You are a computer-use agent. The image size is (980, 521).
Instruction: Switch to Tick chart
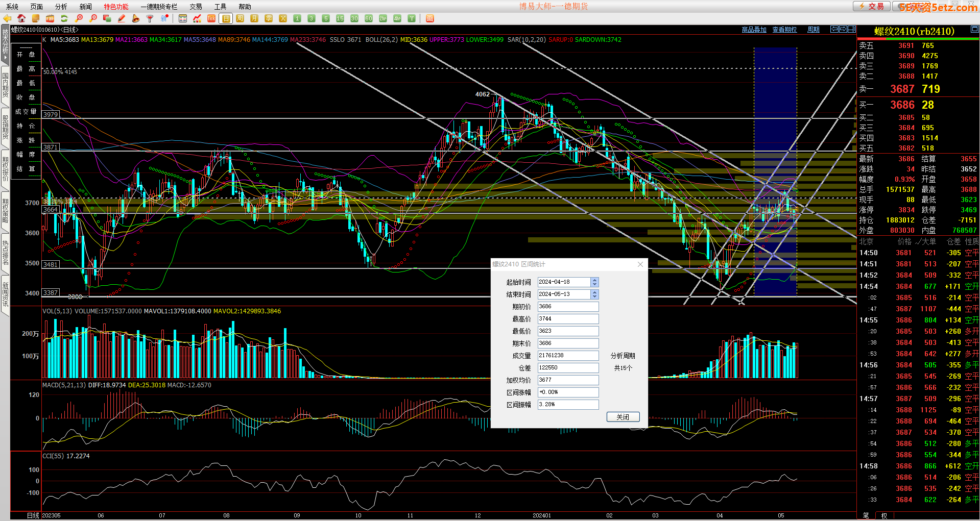click(211, 18)
